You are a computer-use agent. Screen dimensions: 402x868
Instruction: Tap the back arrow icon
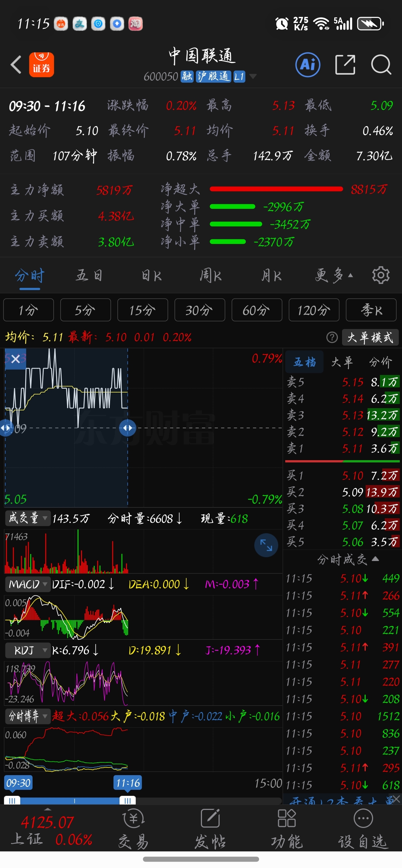(x=16, y=65)
